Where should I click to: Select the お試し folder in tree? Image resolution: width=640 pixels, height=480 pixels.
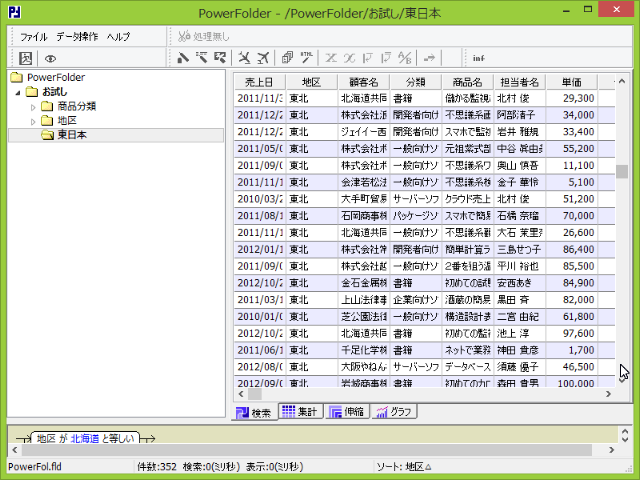(54, 92)
